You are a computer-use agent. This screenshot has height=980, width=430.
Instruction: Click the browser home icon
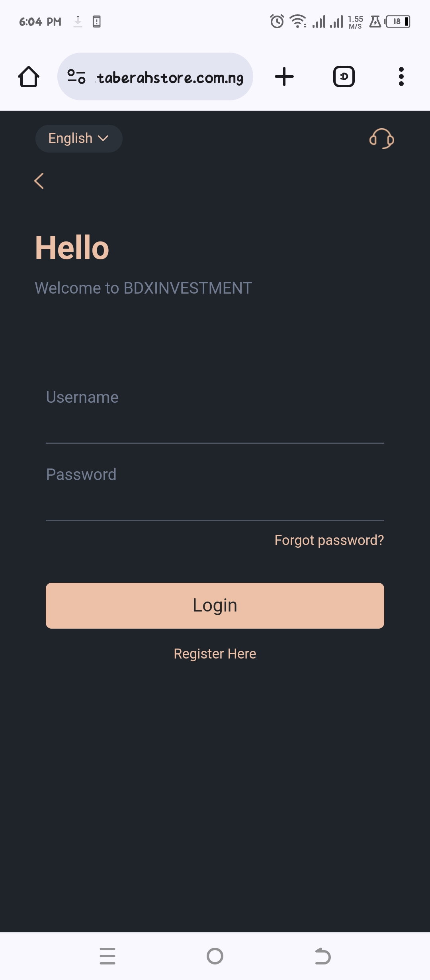tap(28, 76)
